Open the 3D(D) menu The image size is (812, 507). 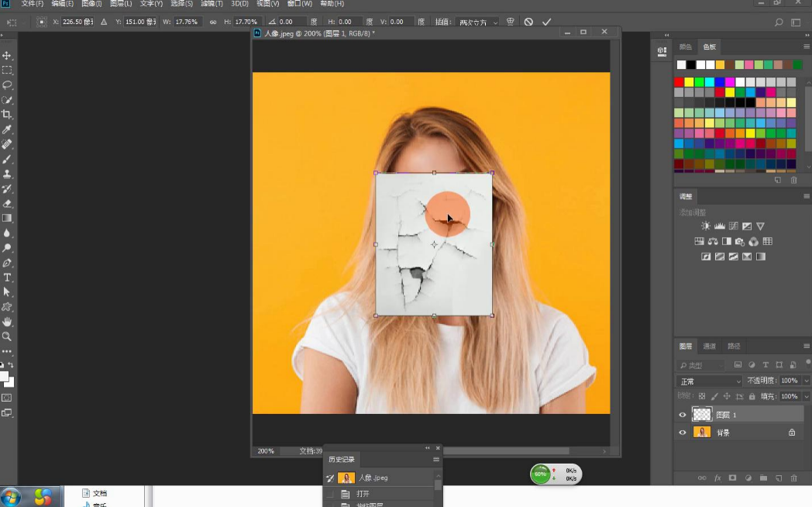[x=239, y=4]
